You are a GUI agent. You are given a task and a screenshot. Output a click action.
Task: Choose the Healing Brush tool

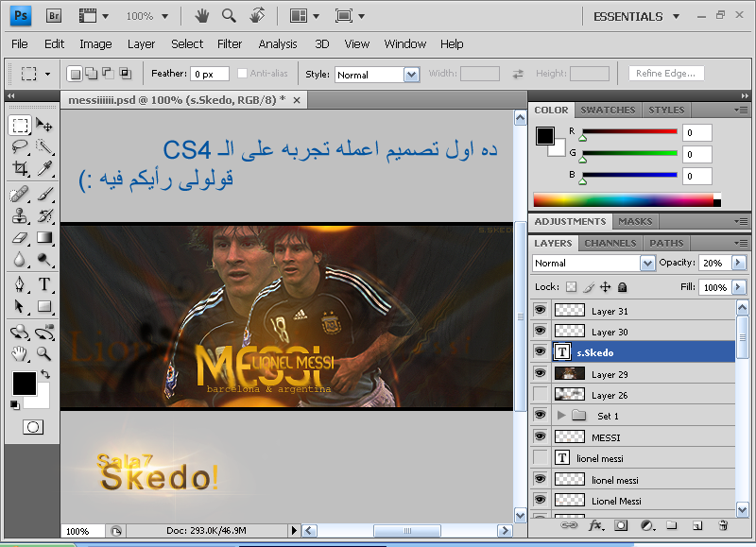tap(20, 195)
